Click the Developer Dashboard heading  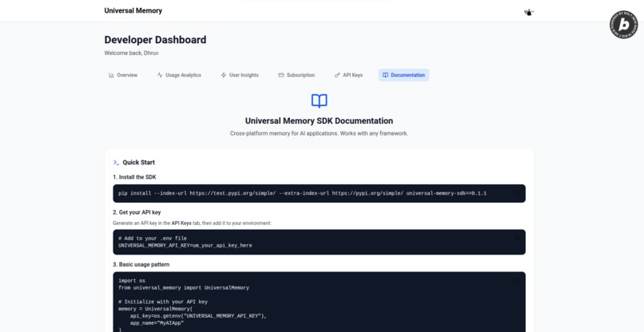[x=155, y=40]
